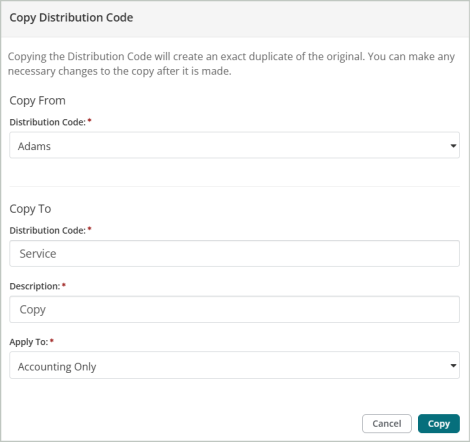This screenshot has width=470, height=442.
Task: Click the Distribution Code label under Copy From
Action: (47, 122)
